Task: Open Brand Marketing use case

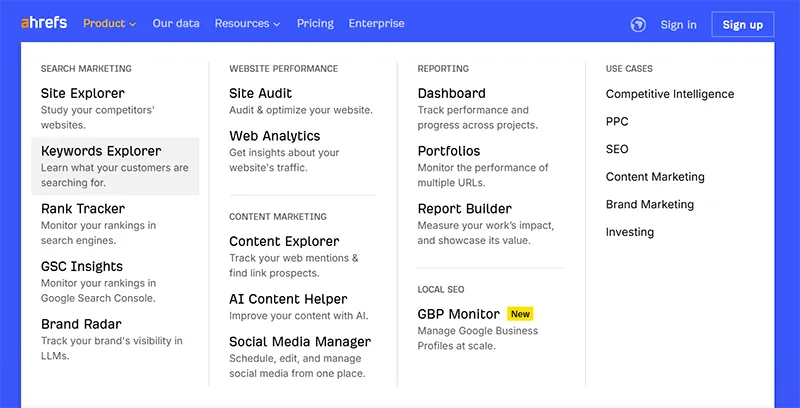Action: [650, 205]
